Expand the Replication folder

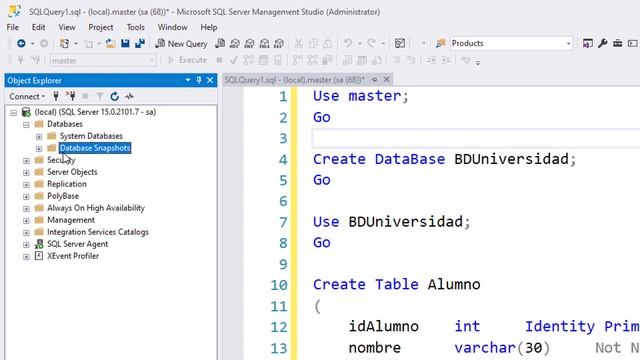tap(26, 184)
